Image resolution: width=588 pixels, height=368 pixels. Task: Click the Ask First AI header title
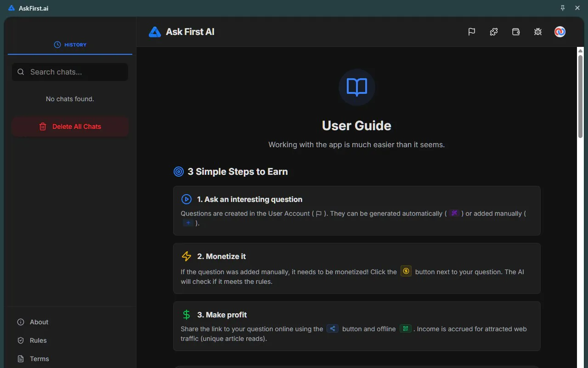190,32
